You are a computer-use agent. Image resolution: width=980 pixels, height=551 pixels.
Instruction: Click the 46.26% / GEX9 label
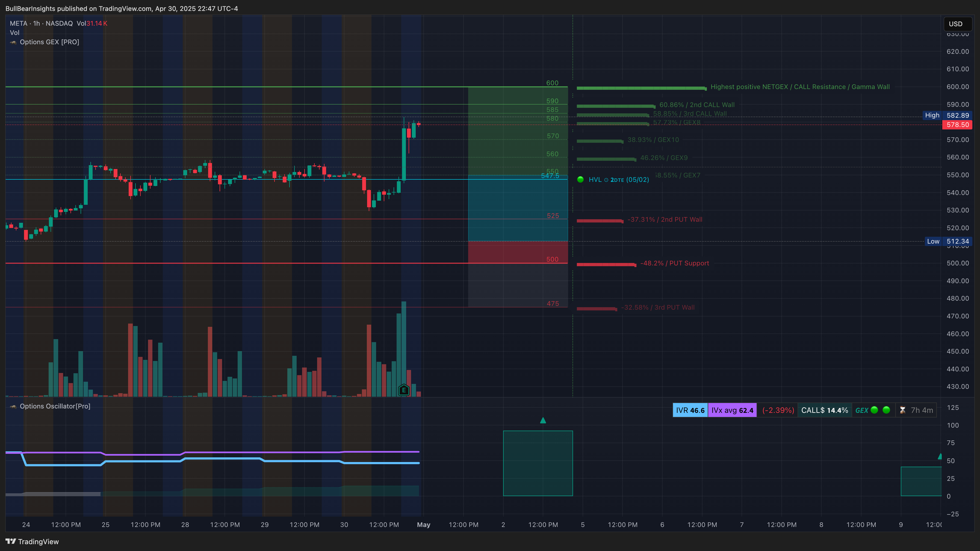[x=664, y=158]
